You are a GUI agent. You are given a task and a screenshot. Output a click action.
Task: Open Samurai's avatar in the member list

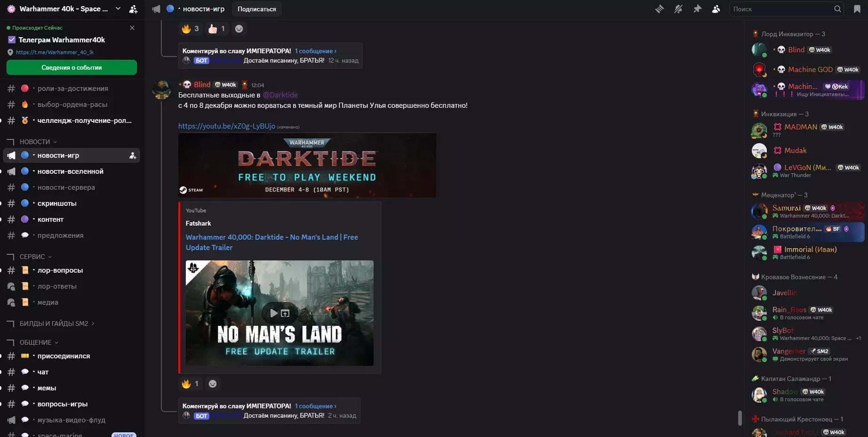coord(759,211)
